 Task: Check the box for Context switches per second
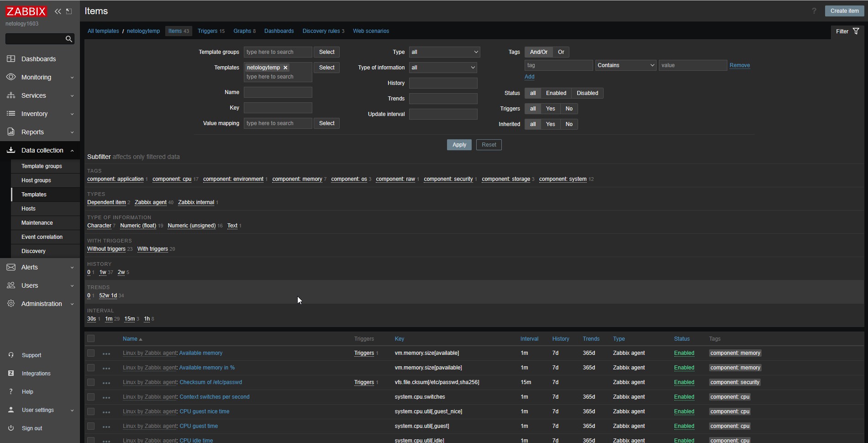coord(91,397)
